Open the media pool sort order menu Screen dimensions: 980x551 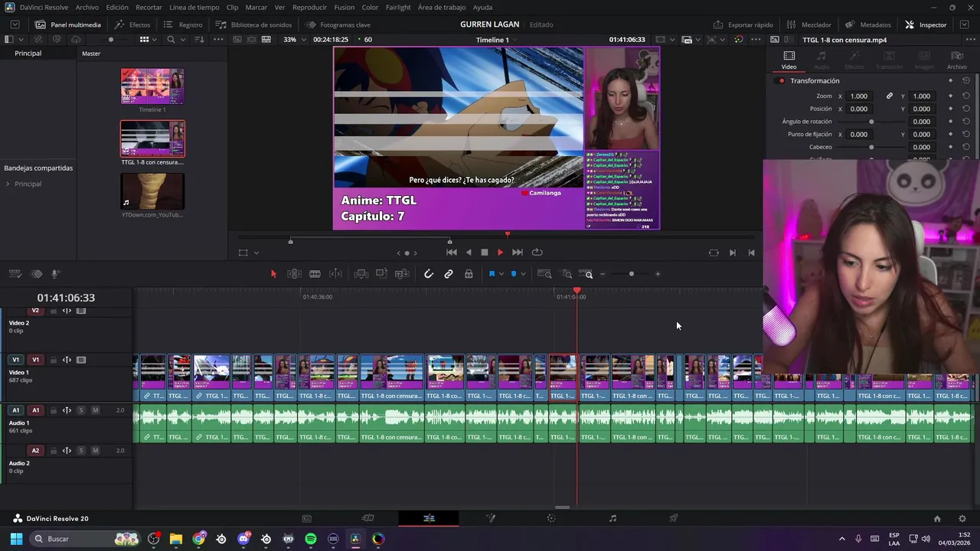(199, 39)
